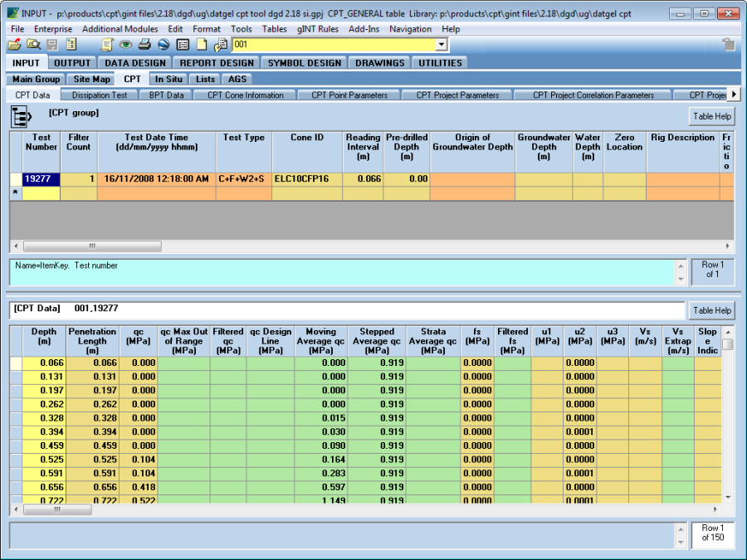Click the folder with magnifier browse icon
Screen dimensions: 747x560
point(33,45)
